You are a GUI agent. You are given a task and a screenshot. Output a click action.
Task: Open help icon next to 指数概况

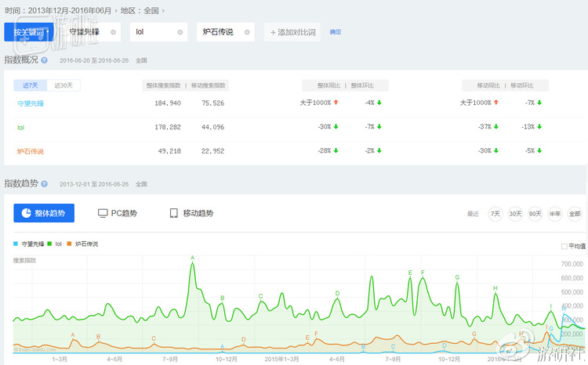(44, 60)
